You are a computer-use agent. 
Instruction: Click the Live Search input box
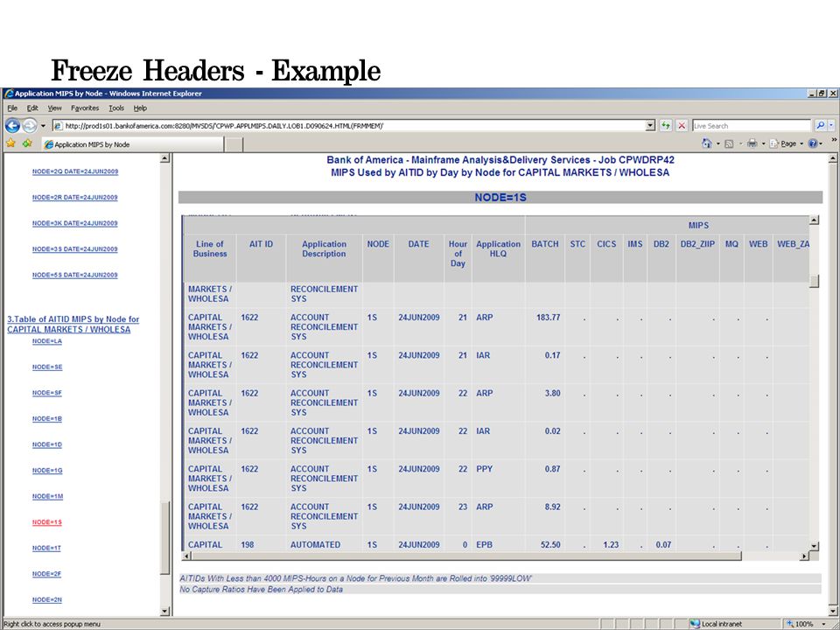[x=752, y=126]
